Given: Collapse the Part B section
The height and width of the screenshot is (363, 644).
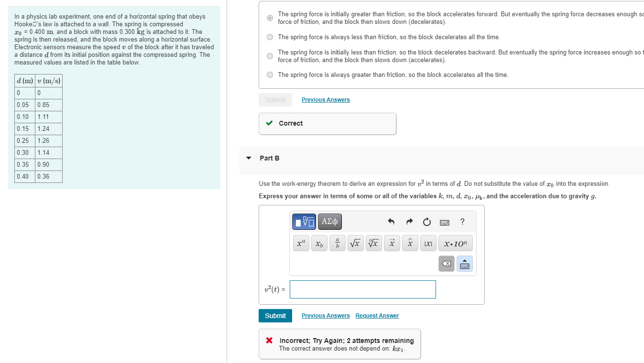Looking at the screenshot, I should pyautogui.click(x=249, y=158).
